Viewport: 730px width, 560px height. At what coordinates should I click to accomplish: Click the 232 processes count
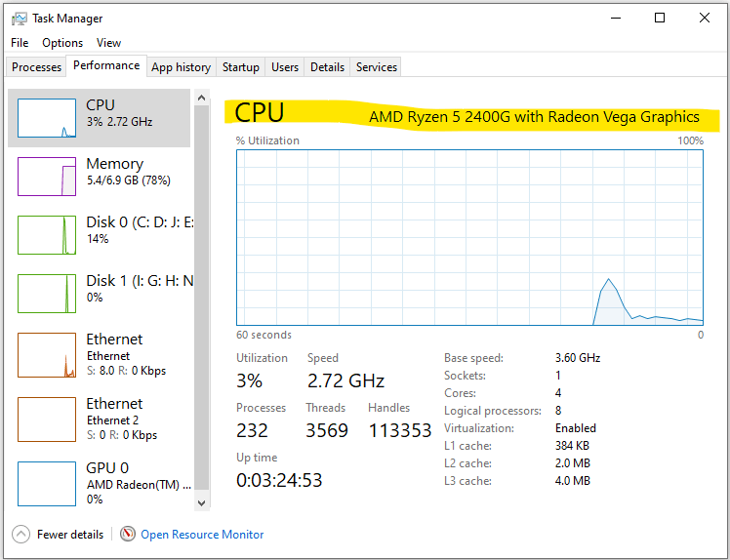click(252, 430)
